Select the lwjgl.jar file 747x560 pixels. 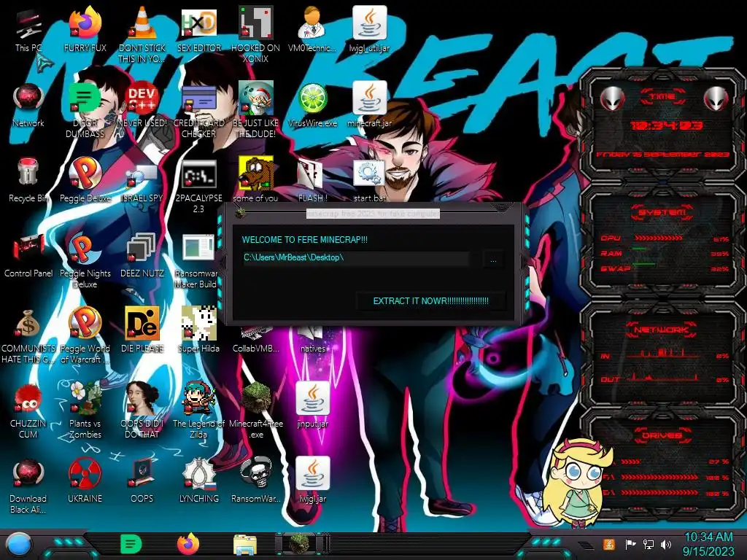point(312,481)
